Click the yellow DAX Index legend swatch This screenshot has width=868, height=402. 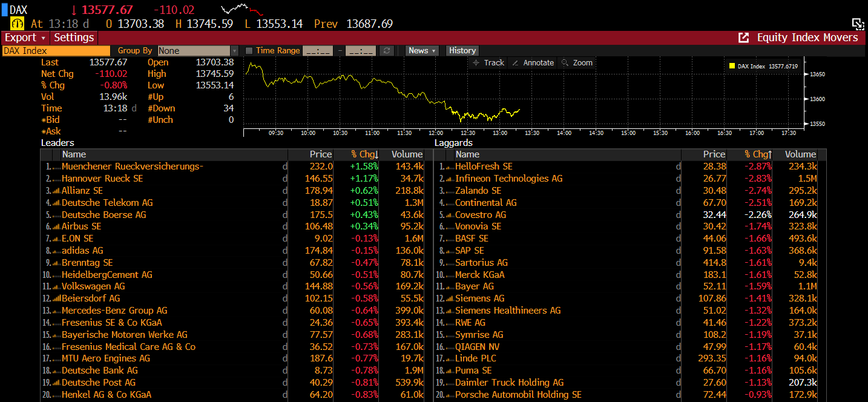tap(732, 66)
